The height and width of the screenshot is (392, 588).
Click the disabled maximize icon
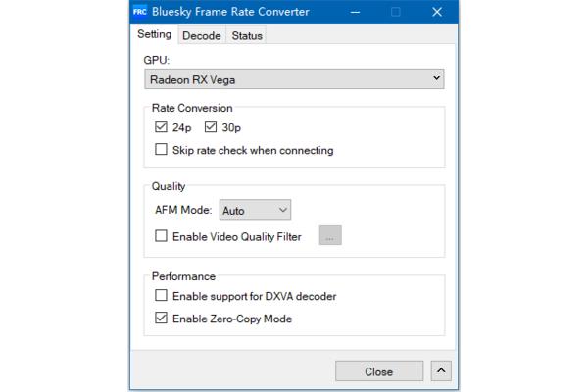396,12
